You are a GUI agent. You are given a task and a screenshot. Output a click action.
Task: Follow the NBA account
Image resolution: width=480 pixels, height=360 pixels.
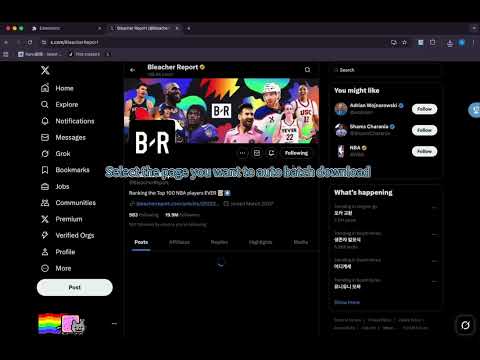(424, 151)
